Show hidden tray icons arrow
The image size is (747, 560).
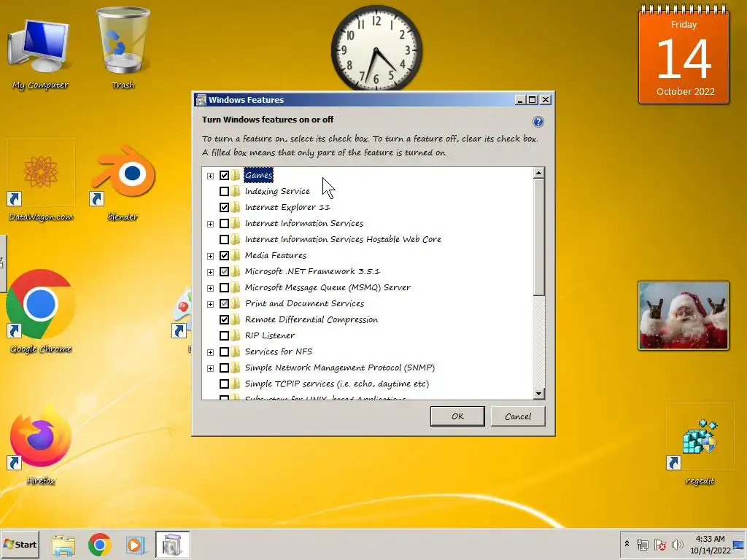coord(627,544)
